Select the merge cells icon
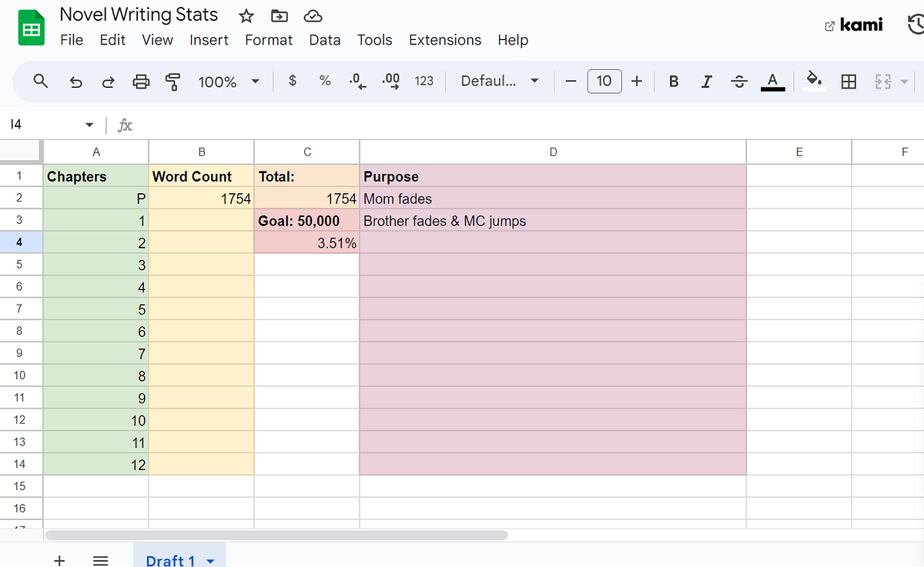The image size is (924, 567). click(x=880, y=81)
